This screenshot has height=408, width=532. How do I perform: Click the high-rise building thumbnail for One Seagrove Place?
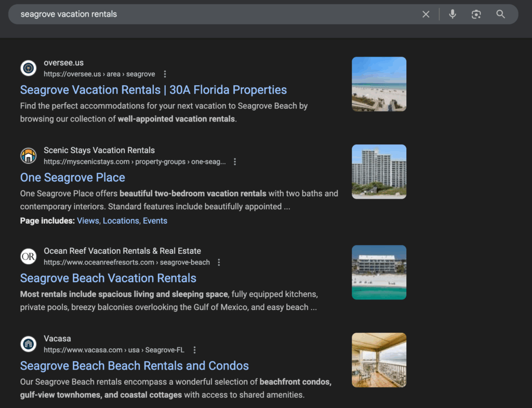(x=379, y=172)
